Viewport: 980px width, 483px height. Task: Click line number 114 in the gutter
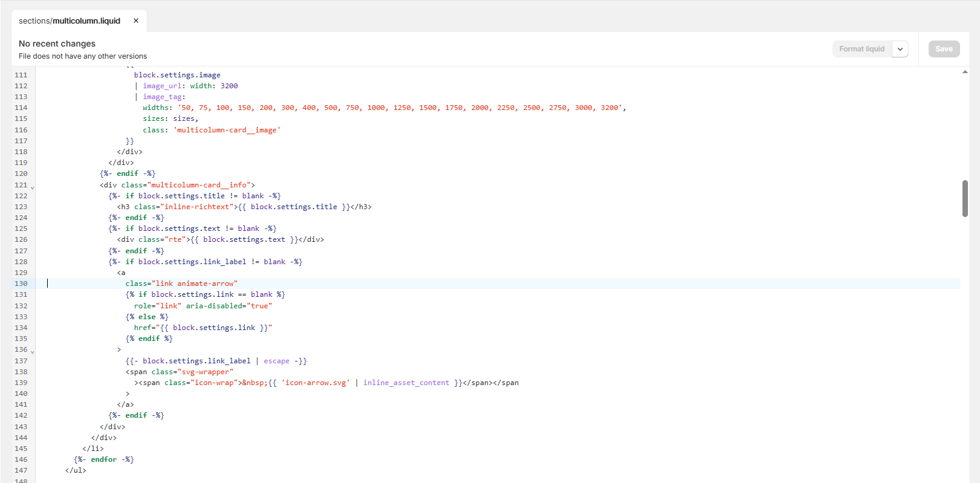click(21, 108)
